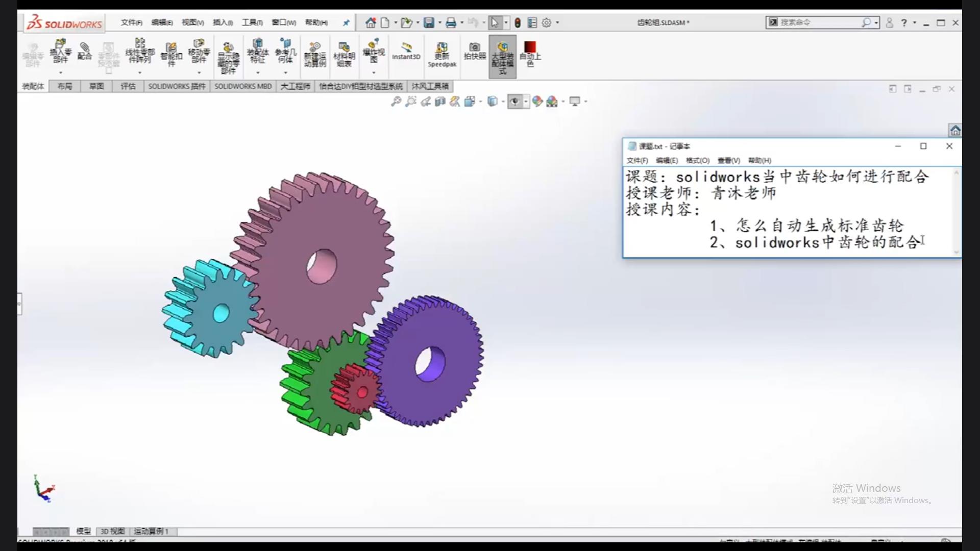Open Bill of Materials (材料明细表)

[x=344, y=54]
